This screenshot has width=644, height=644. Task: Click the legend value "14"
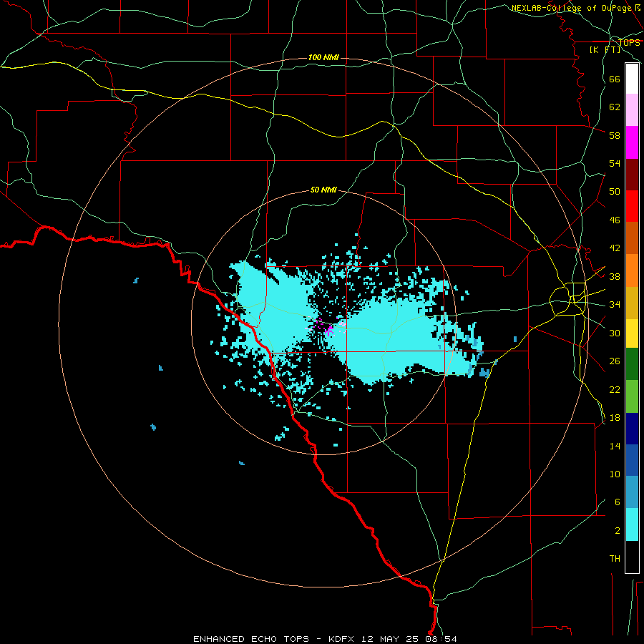coord(615,446)
